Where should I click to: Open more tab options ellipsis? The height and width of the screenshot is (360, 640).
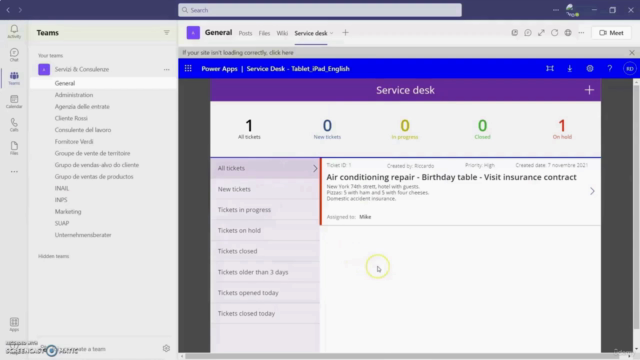(x=581, y=33)
